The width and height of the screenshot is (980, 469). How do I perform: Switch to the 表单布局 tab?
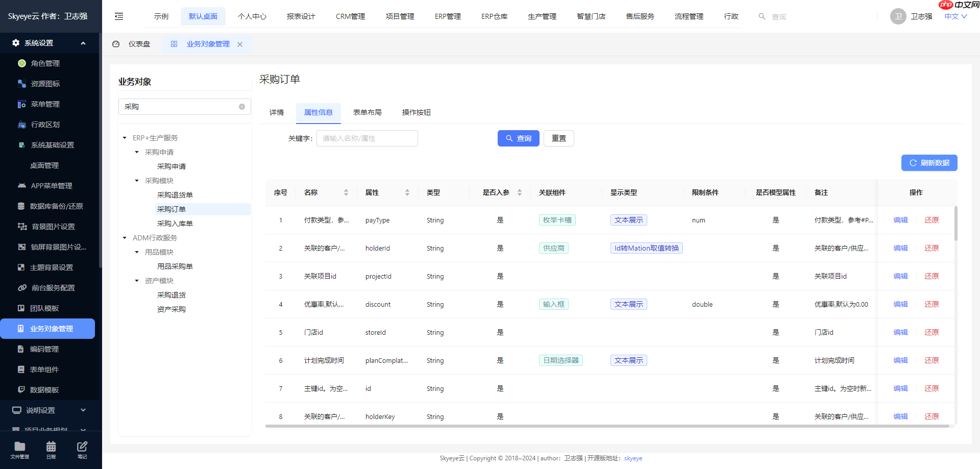tap(367, 112)
